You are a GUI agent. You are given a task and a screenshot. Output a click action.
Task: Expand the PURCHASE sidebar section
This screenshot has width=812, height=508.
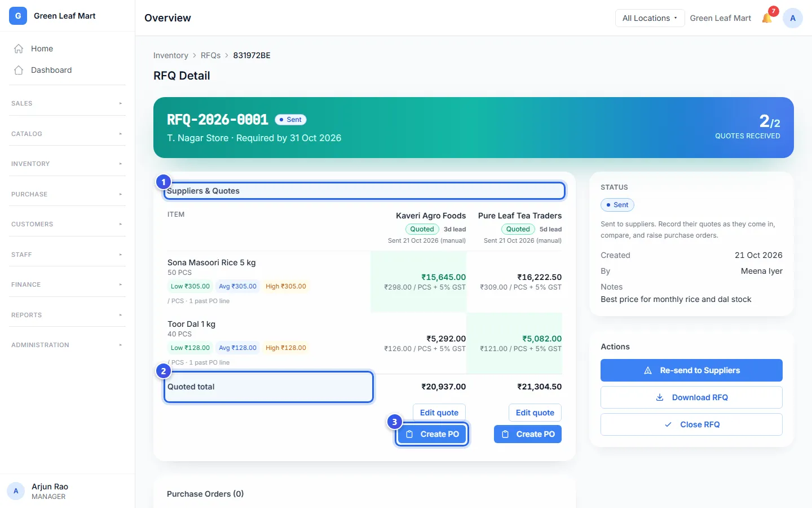point(67,194)
